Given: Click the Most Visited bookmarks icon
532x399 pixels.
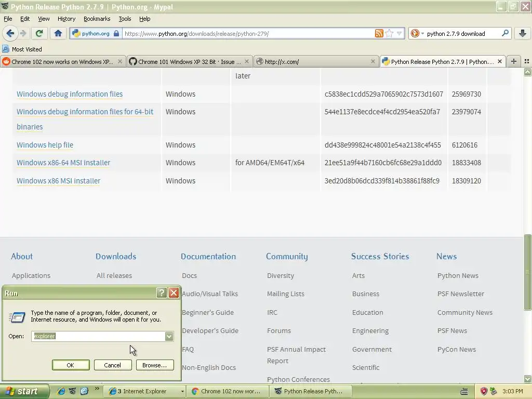Looking at the screenshot, I should click(5, 49).
